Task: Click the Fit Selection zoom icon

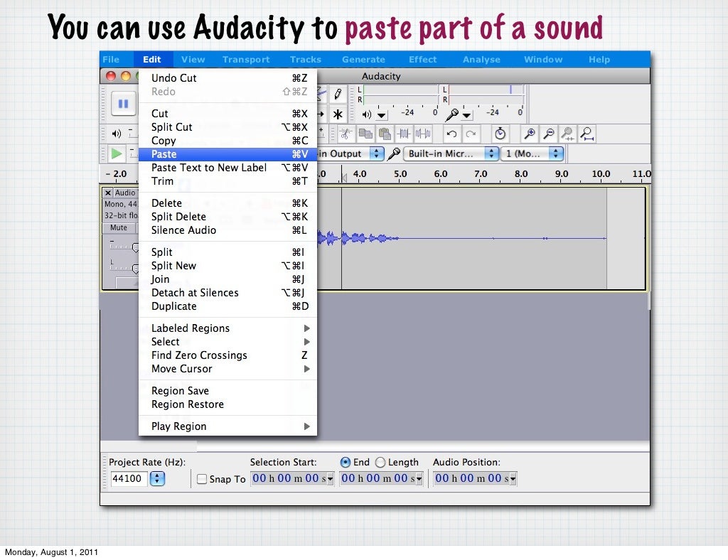Action: [x=567, y=134]
